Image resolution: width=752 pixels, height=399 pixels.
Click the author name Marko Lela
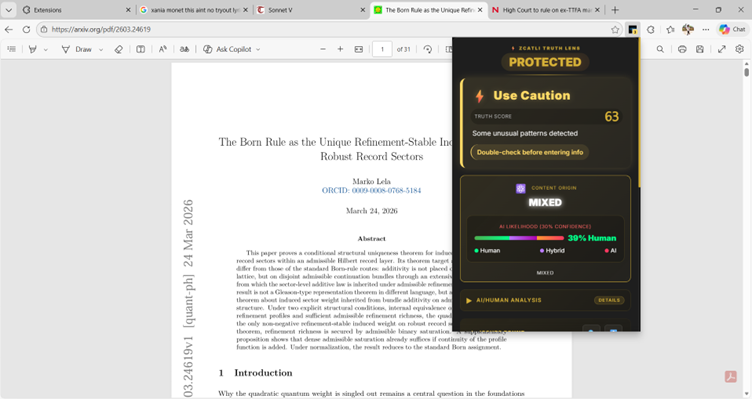point(372,181)
